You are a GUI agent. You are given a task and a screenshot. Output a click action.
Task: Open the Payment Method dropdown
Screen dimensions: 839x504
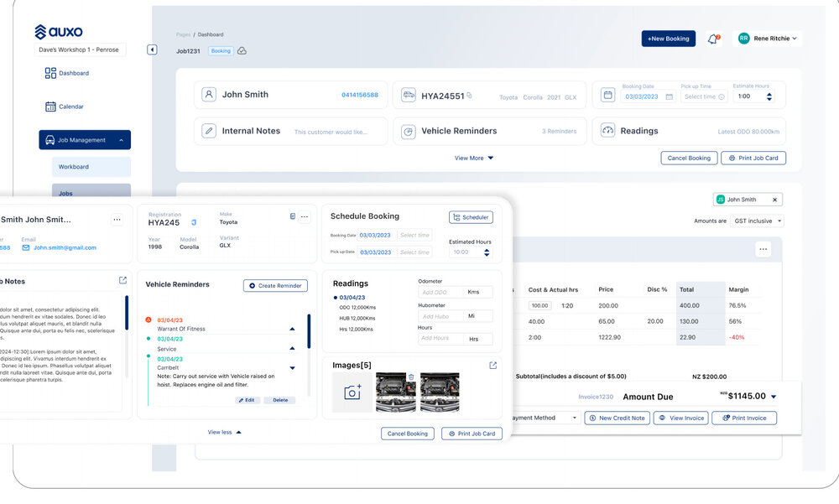click(546, 418)
